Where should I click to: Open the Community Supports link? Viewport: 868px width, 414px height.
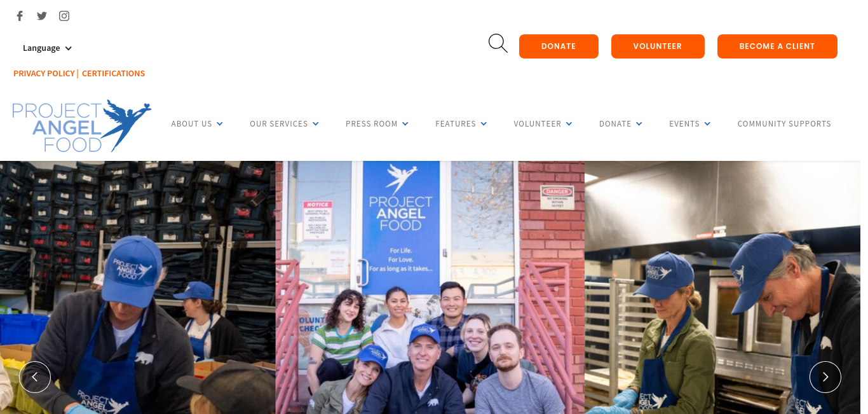click(784, 124)
